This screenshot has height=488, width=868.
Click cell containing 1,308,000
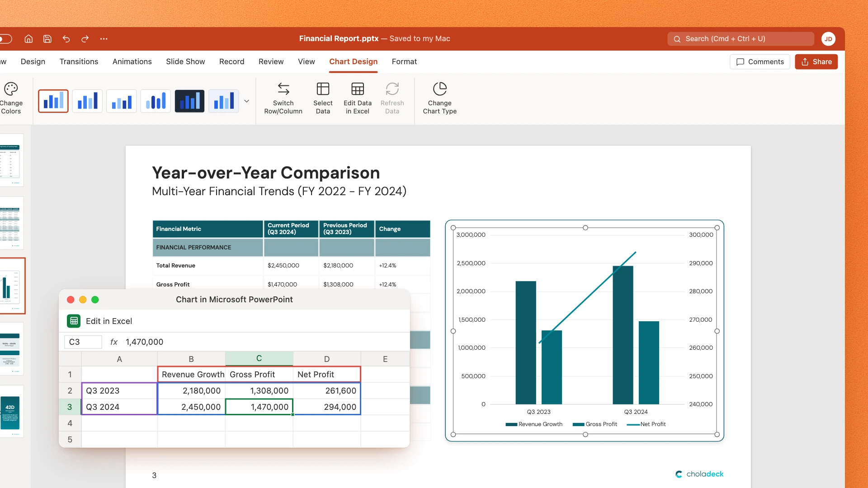(x=259, y=391)
